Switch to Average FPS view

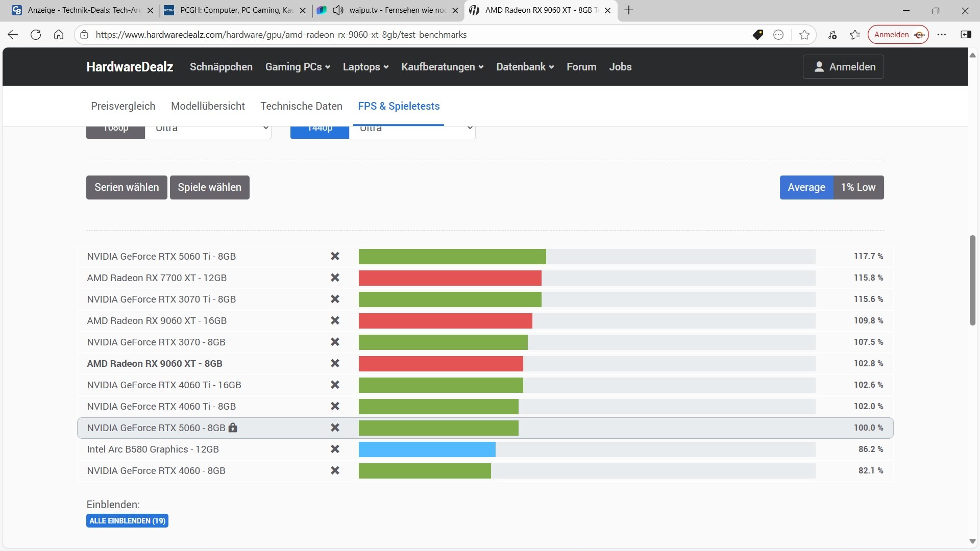click(806, 187)
